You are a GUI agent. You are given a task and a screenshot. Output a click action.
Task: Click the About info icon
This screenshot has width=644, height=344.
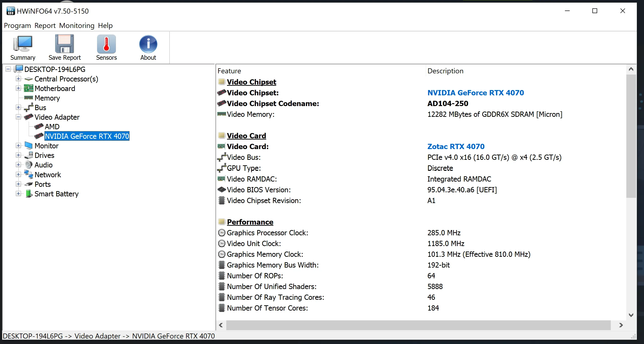tap(148, 44)
